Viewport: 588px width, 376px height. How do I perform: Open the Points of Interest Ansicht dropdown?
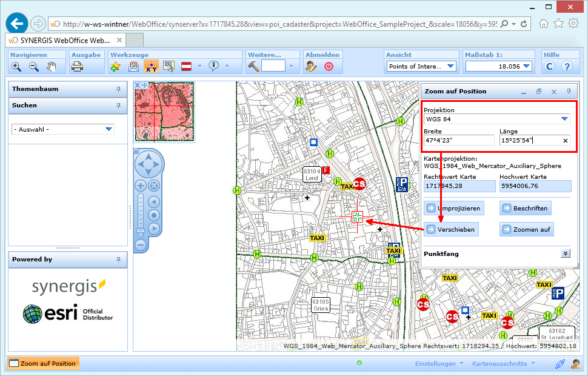pyautogui.click(x=450, y=66)
